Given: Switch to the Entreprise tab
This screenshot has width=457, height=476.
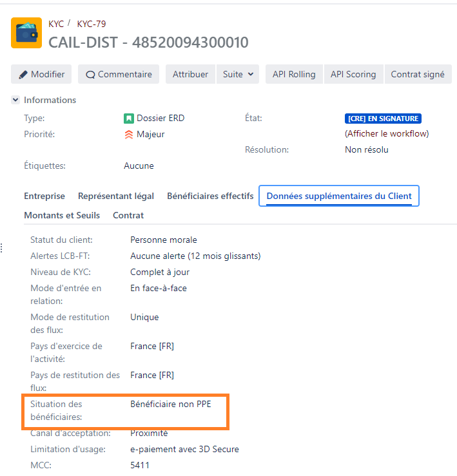Looking at the screenshot, I should coord(44,196).
